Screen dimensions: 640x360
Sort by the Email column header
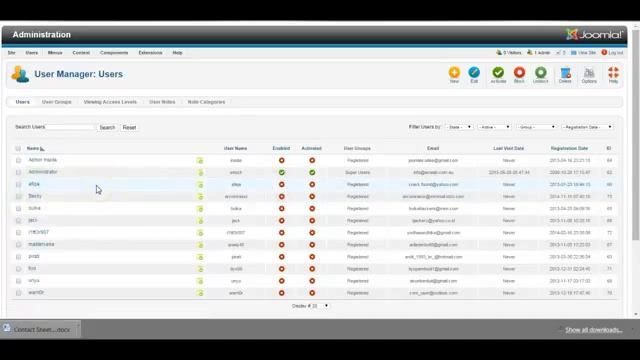coord(433,149)
